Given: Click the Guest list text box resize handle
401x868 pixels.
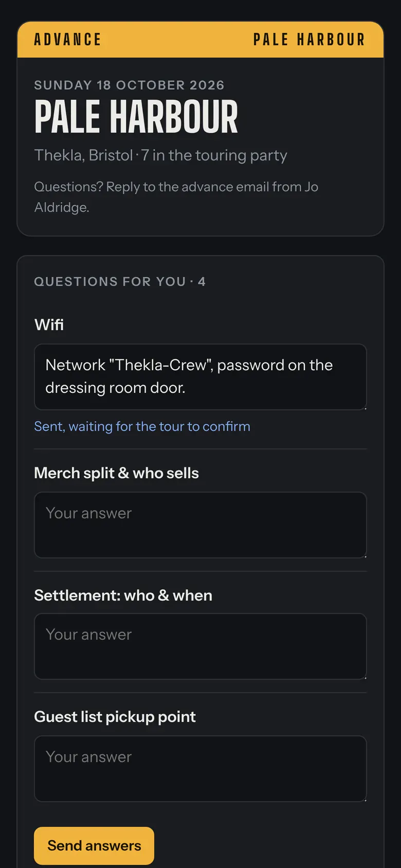Looking at the screenshot, I should [x=364, y=799].
